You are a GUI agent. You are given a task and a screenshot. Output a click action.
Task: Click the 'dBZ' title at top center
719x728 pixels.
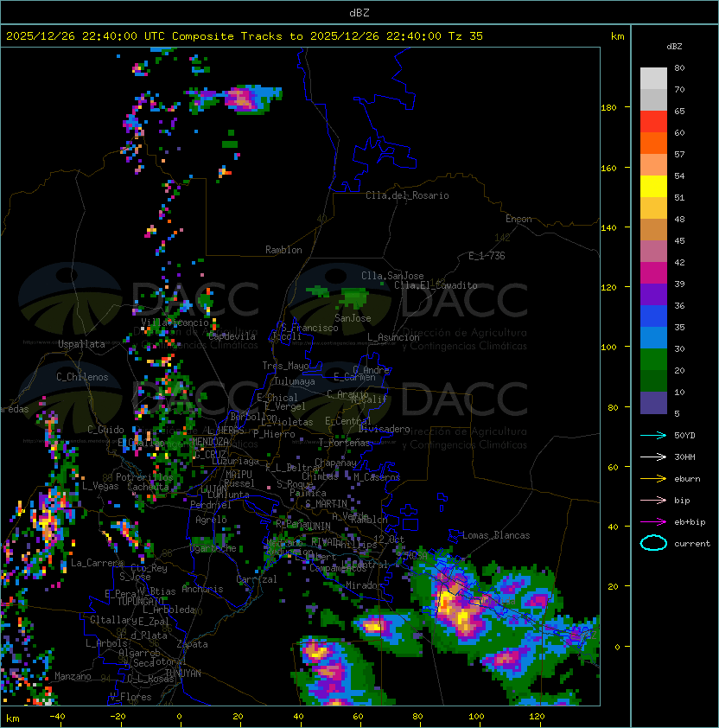tap(359, 12)
